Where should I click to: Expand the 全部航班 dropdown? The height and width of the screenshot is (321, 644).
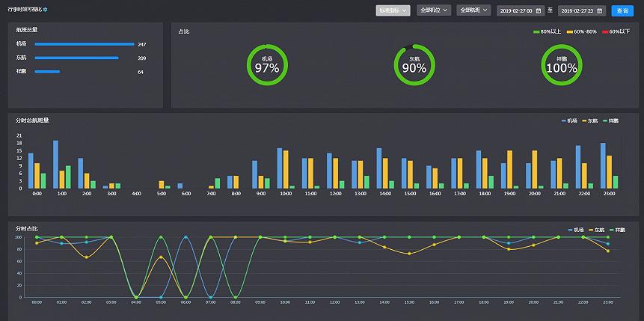point(473,10)
